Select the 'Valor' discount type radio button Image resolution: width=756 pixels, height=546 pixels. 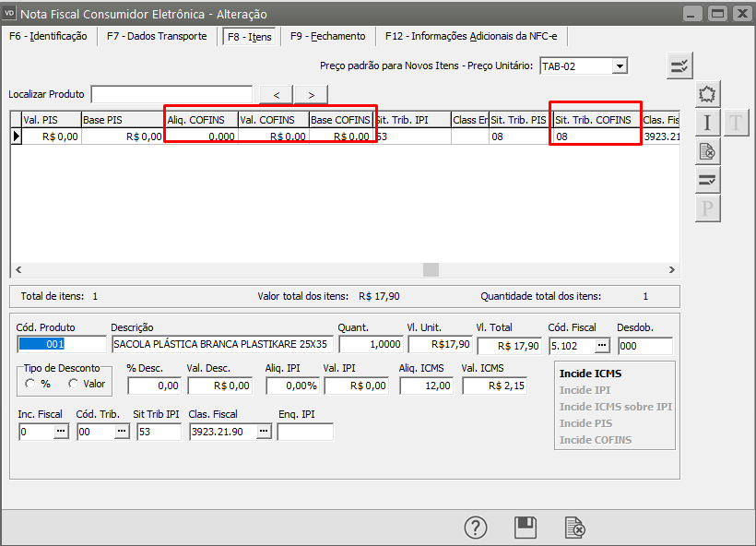74,384
